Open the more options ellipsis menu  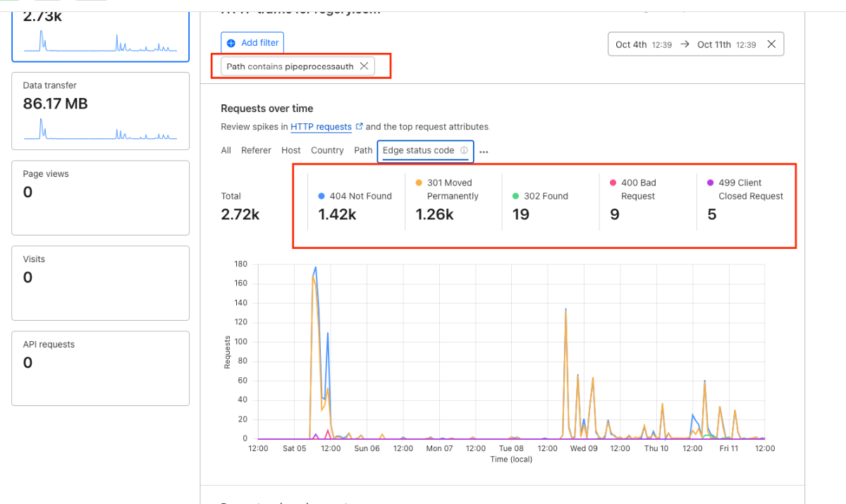point(484,151)
